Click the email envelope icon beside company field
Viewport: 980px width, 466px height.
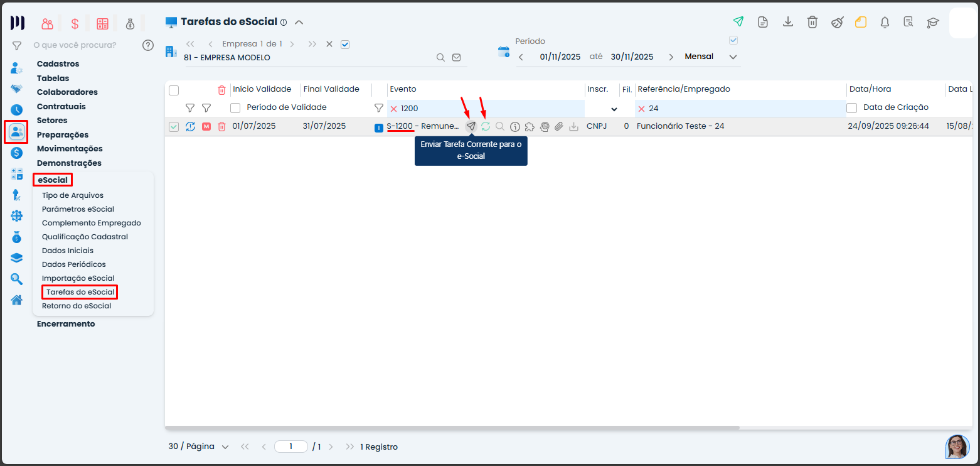click(457, 57)
